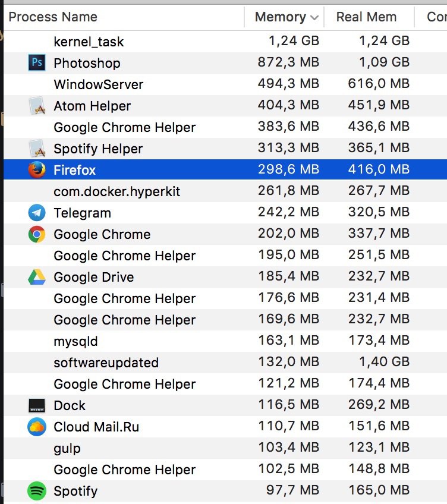
Task: Click the Spotify Helper icon
Action: 37,149
